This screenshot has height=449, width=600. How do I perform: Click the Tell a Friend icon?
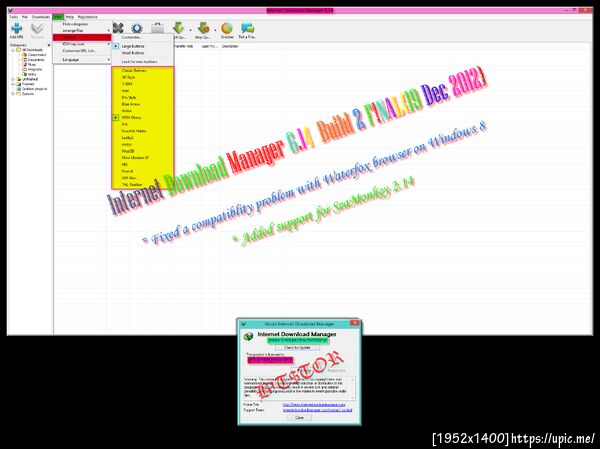[248, 28]
